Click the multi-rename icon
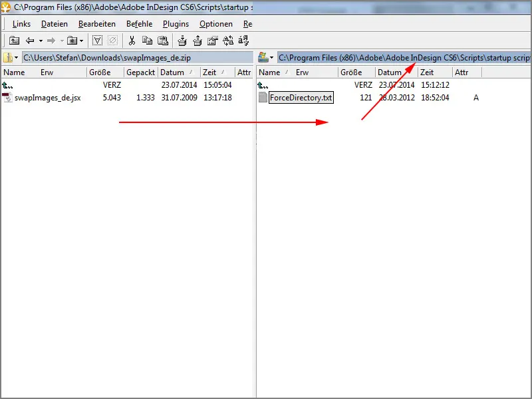Screen dimensions: 532x399 tap(243, 41)
